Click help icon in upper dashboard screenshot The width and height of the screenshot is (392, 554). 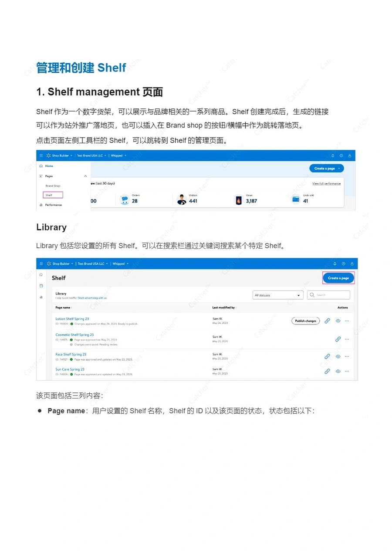click(341, 155)
